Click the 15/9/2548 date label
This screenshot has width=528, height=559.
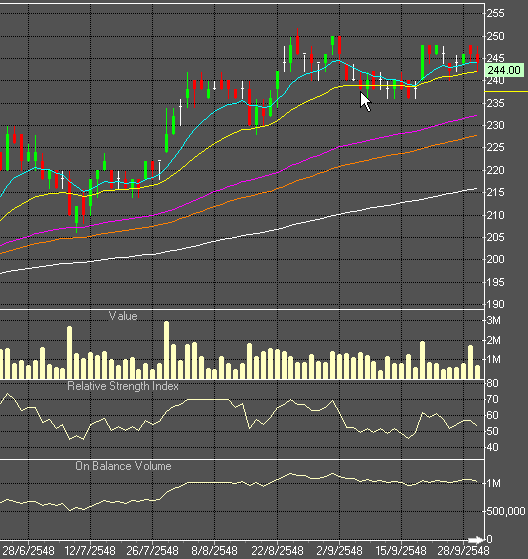401,550
